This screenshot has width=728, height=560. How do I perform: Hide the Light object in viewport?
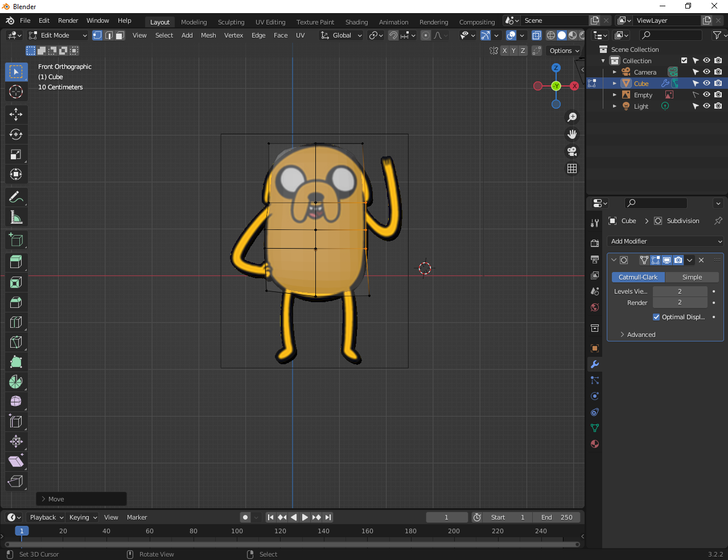point(706,106)
